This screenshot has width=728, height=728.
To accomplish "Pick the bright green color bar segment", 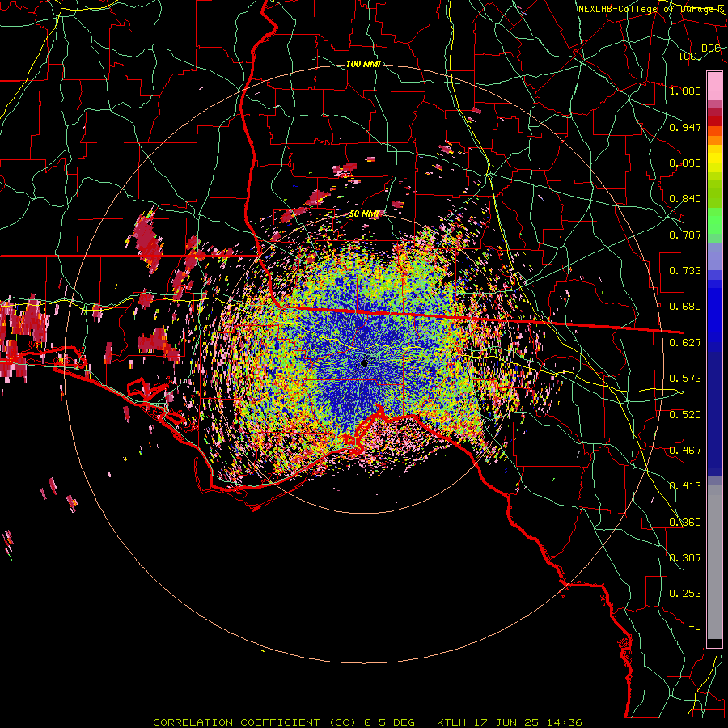I will point(714,222).
